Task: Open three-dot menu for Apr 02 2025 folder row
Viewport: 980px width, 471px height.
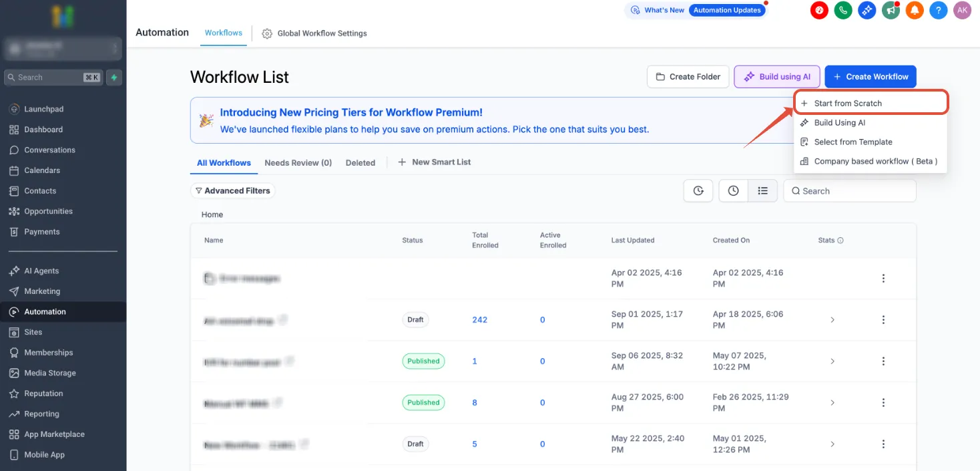Action: [x=883, y=279]
